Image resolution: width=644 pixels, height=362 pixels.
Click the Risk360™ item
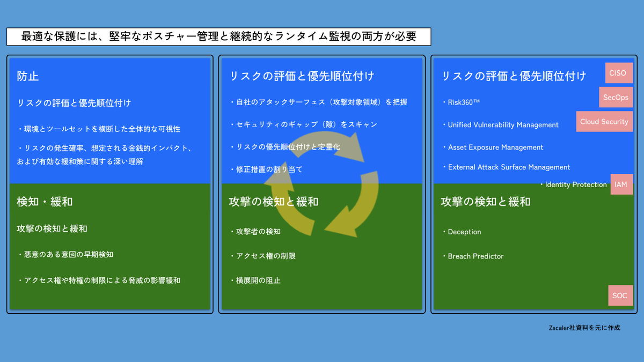pos(460,103)
